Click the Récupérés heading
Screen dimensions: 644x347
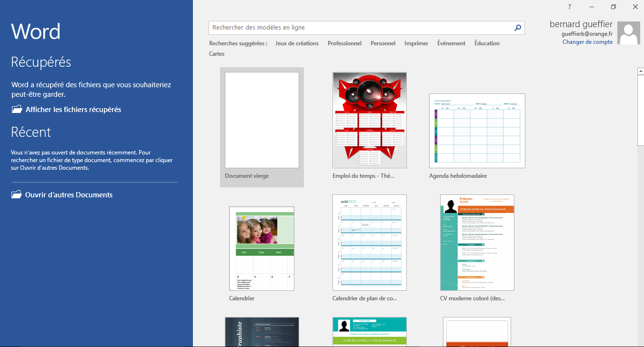point(41,62)
